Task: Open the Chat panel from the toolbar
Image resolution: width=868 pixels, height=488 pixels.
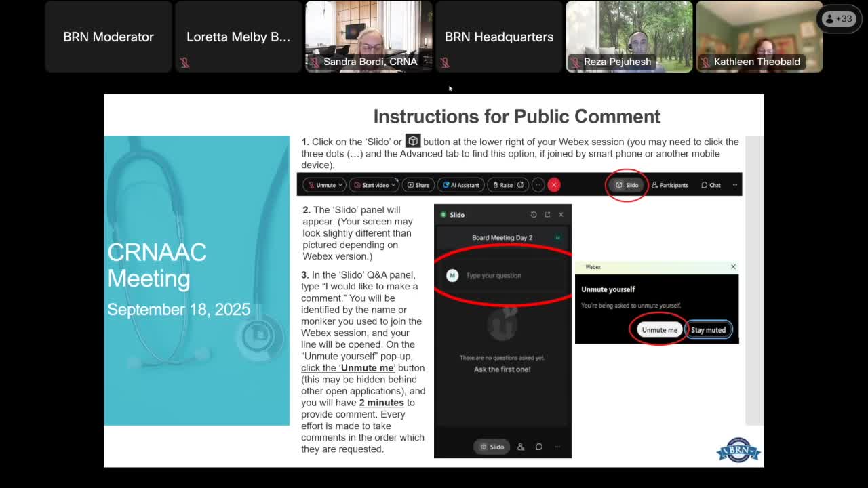Action: point(711,185)
